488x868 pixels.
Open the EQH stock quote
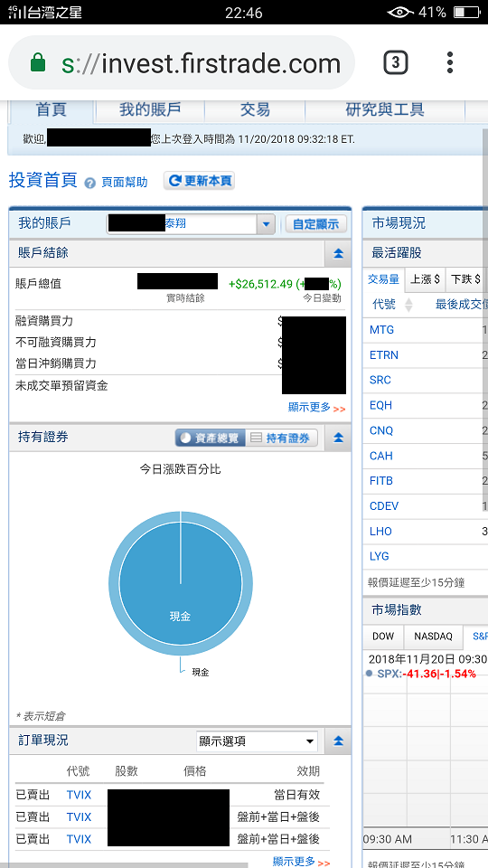click(380, 406)
